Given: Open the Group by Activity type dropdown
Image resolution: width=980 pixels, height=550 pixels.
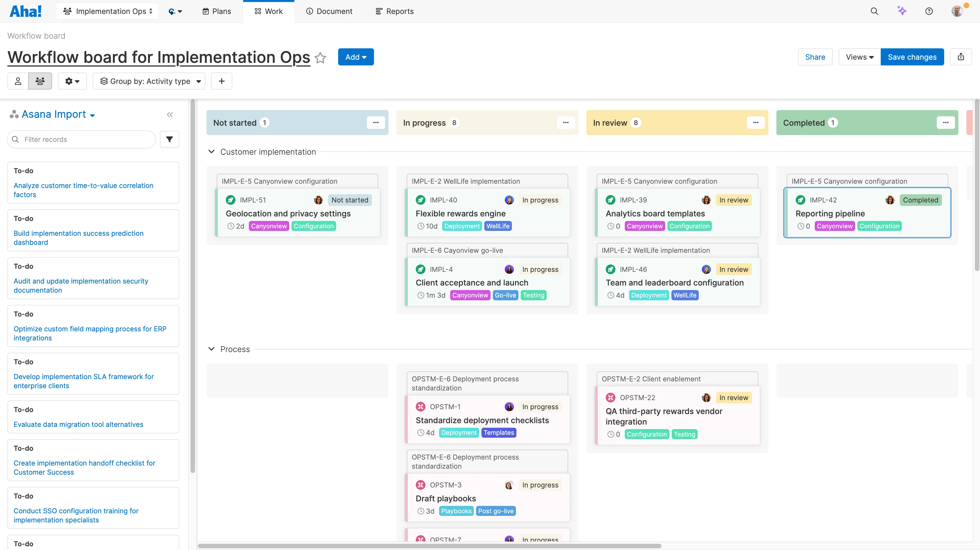Looking at the screenshot, I should click(x=149, y=81).
